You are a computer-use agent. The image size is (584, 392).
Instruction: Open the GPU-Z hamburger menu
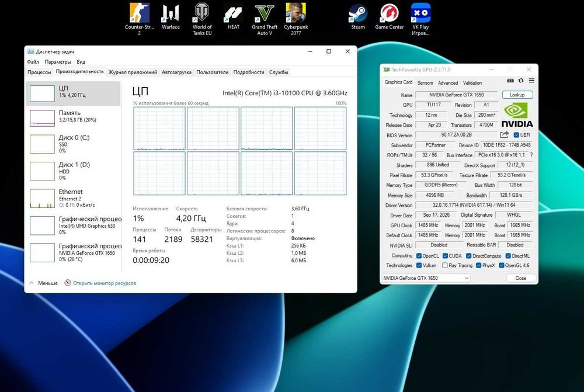[x=531, y=81]
